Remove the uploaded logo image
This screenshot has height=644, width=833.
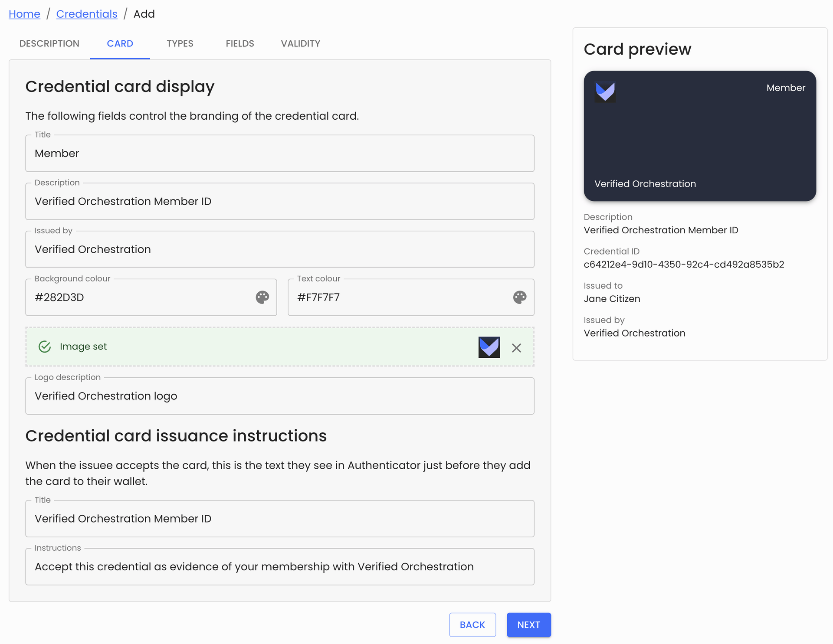pyautogui.click(x=516, y=348)
